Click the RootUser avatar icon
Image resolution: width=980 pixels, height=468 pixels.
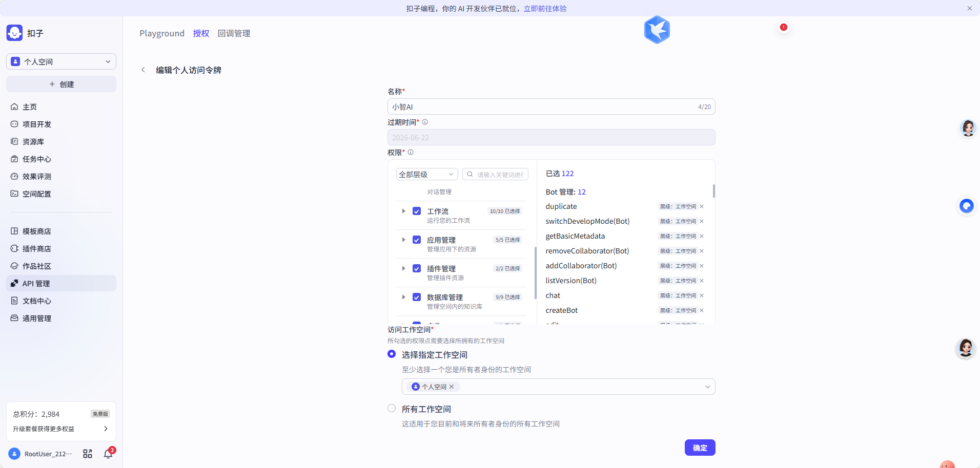pos(14,454)
